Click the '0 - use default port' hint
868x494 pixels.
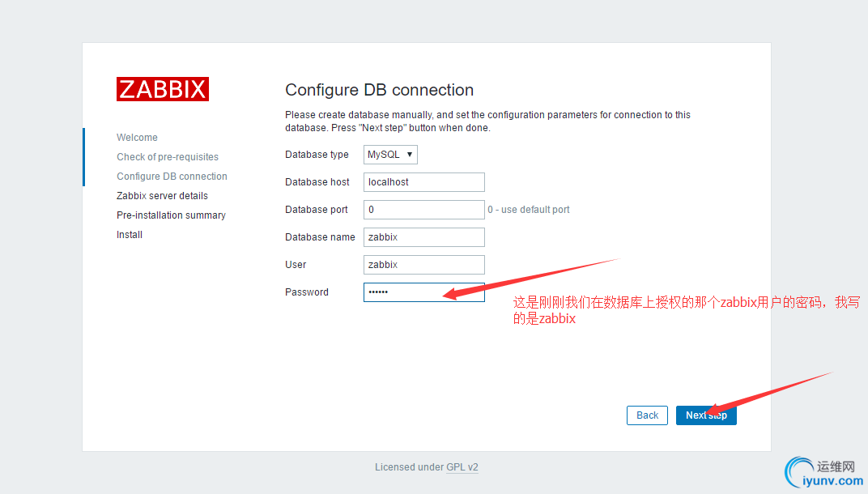(x=528, y=209)
